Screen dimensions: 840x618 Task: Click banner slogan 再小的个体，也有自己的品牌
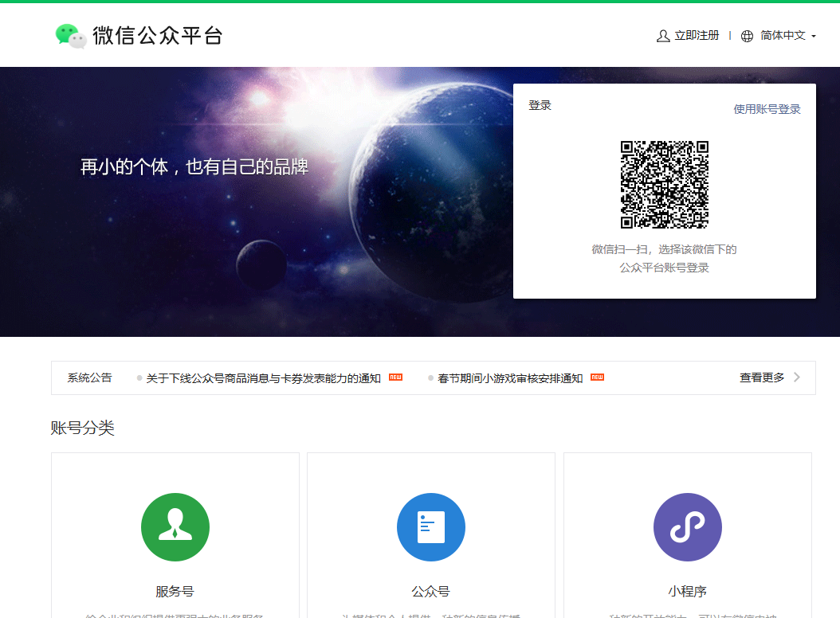pos(194,167)
